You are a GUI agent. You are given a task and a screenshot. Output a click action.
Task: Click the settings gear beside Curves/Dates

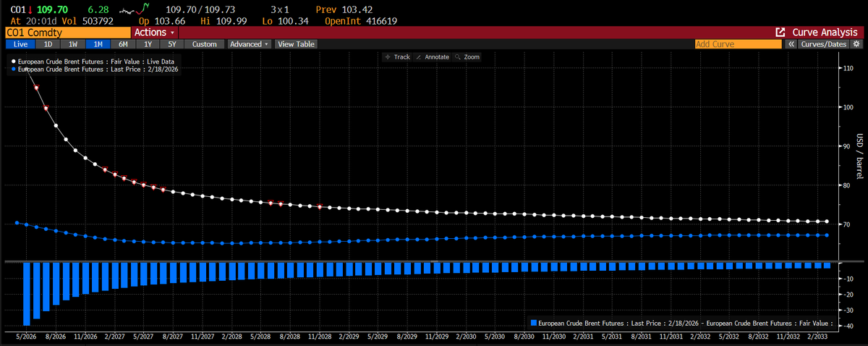coord(858,44)
